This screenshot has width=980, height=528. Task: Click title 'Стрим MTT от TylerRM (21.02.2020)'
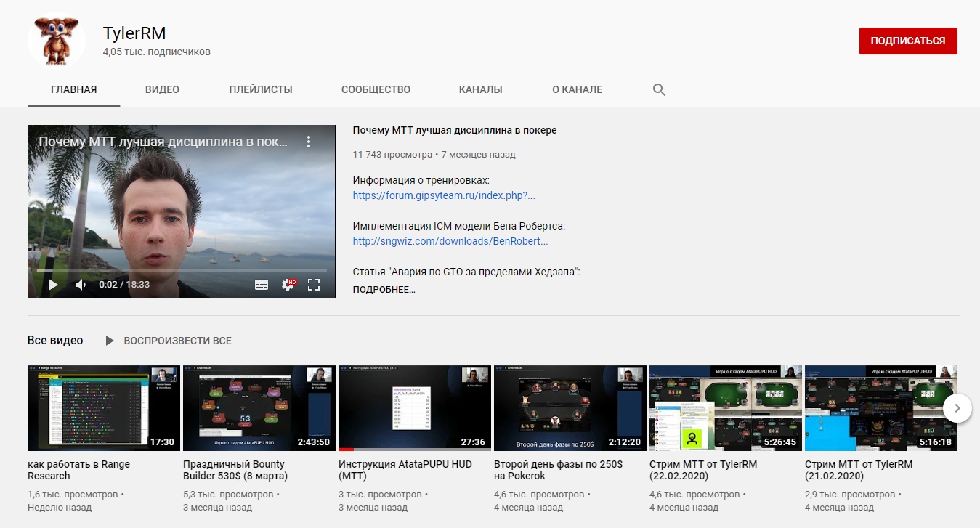click(859, 470)
